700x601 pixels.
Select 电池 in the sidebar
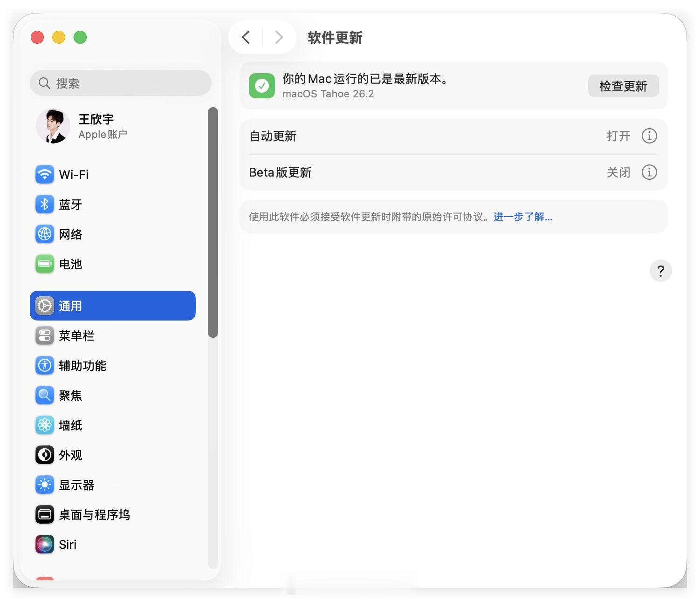tap(113, 264)
